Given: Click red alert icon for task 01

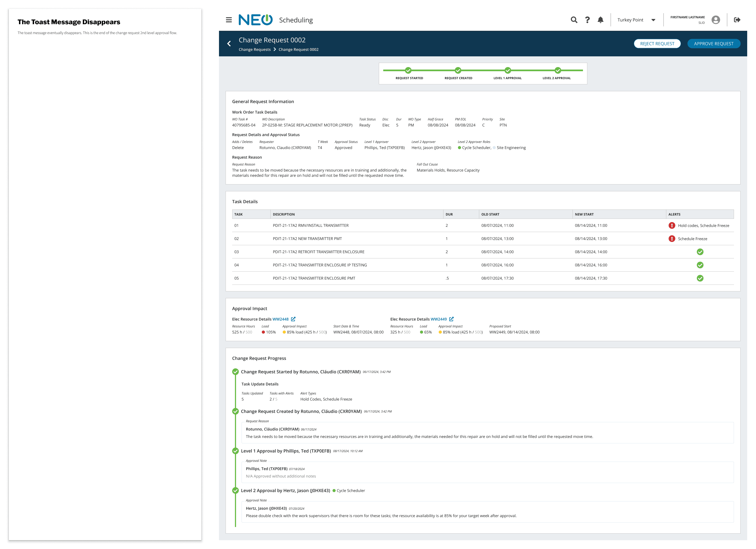Looking at the screenshot, I should (x=672, y=225).
